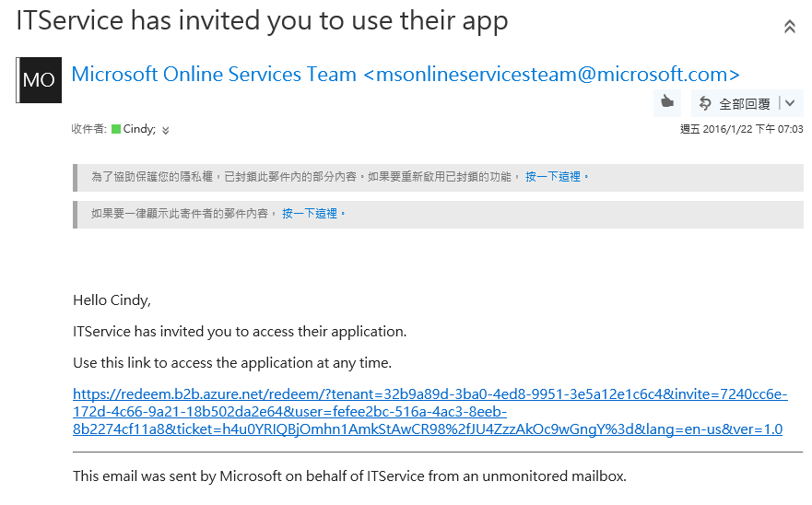
Task: Click the MO sender avatar
Action: point(39,80)
